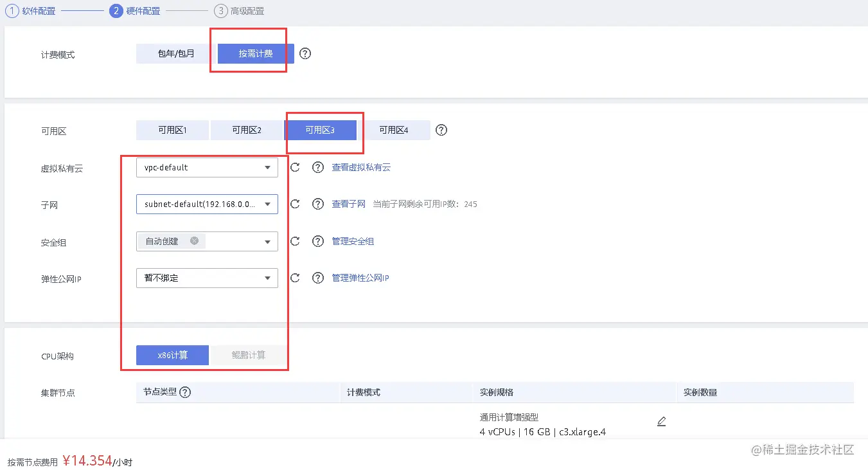Refresh the subnet list
Viewport: 868px width, 470px height.
pos(295,204)
